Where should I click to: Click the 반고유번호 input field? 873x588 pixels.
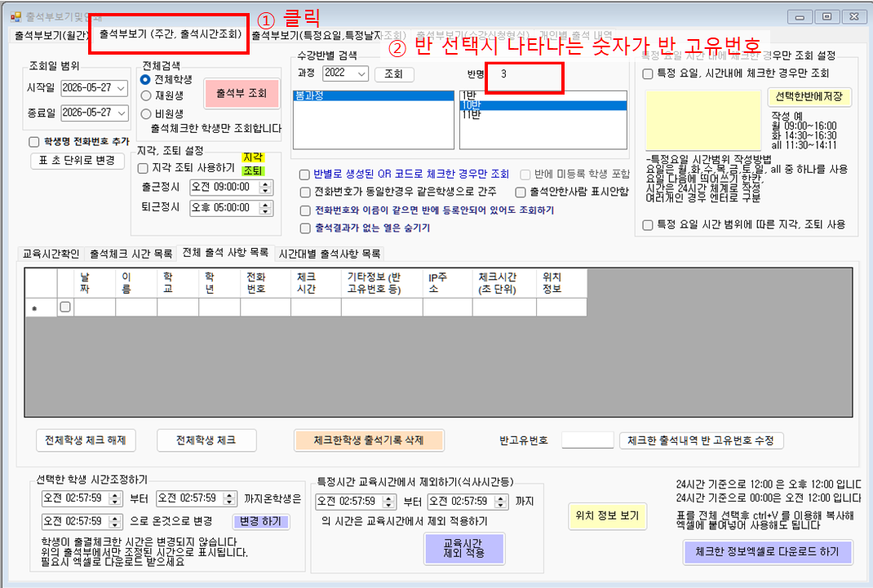587,440
